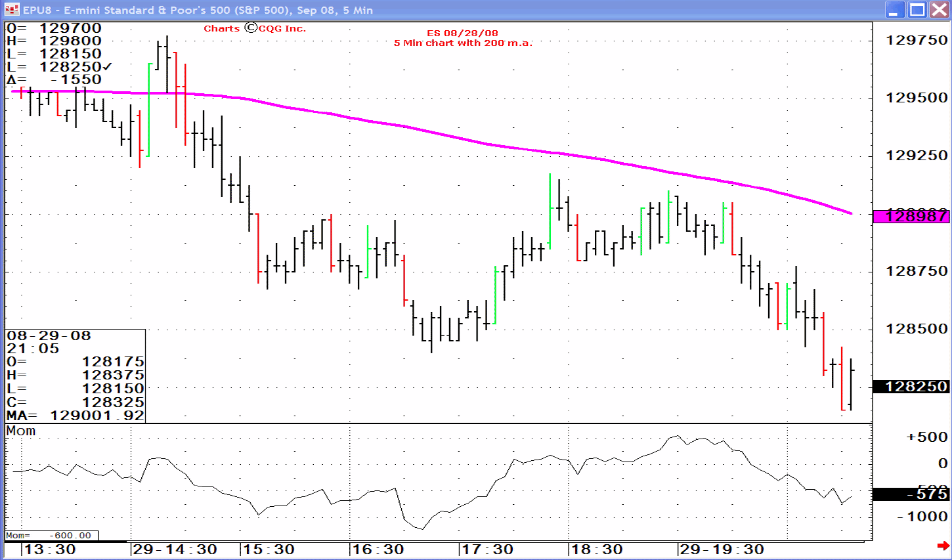952x560 pixels.
Task: Maximize the EPU8 chart window
Action: click(917, 10)
